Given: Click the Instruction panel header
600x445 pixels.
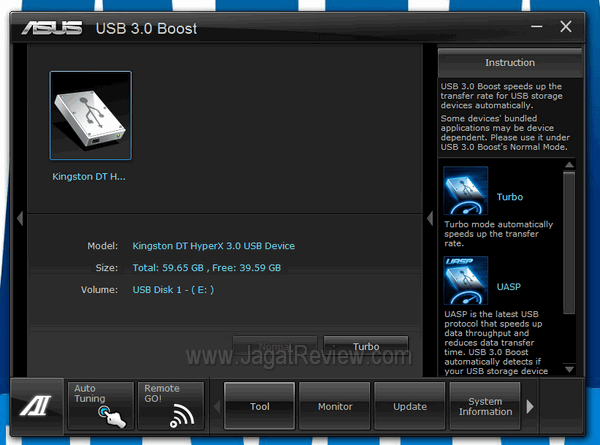Looking at the screenshot, I should point(510,62).
